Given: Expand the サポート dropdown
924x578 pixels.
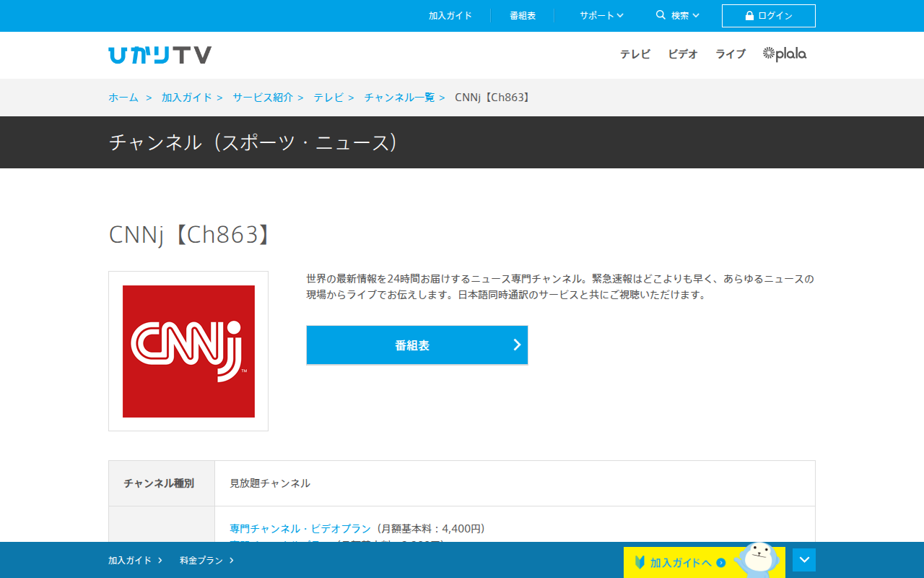Looking at the screenshot, I should pos(601,15).
